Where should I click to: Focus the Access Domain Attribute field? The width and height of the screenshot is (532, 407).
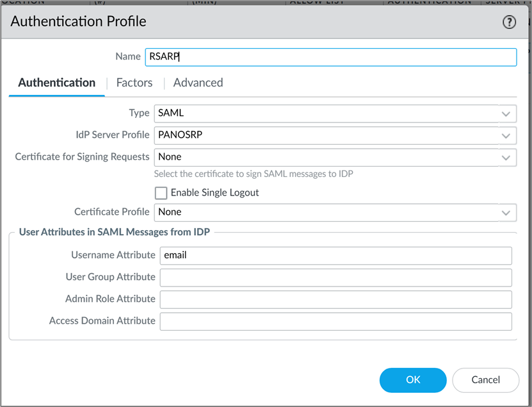click(x=335, y=321)
